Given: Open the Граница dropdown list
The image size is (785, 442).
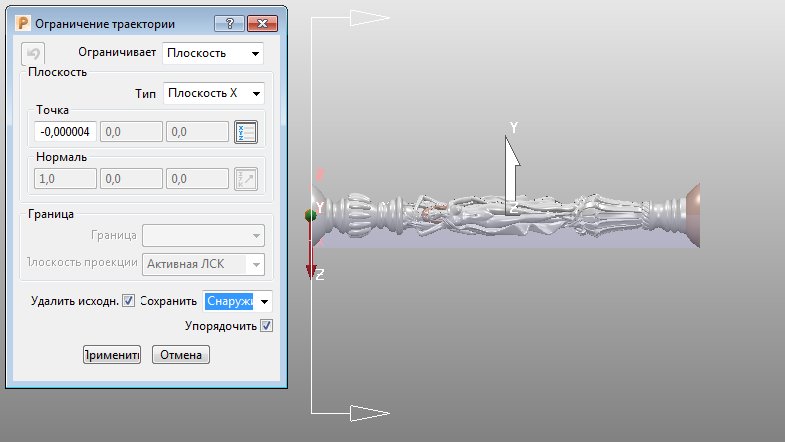Looking at the screenshot, I should coord(203,235).
